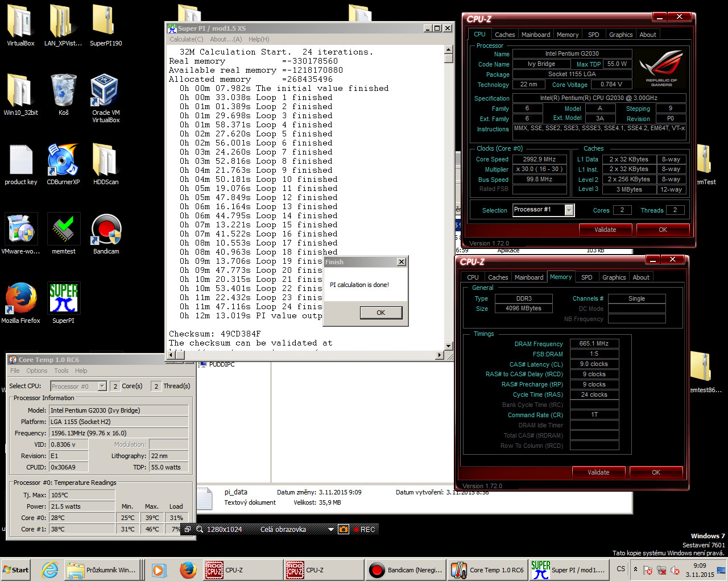
Task: Click the Bandicam window-select icon
Action: (188, 529)
